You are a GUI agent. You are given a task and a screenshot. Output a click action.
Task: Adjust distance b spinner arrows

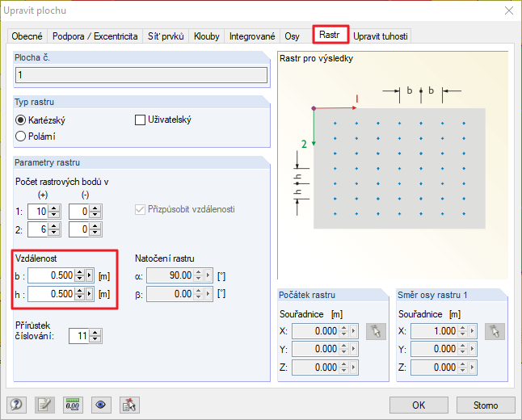79,275
